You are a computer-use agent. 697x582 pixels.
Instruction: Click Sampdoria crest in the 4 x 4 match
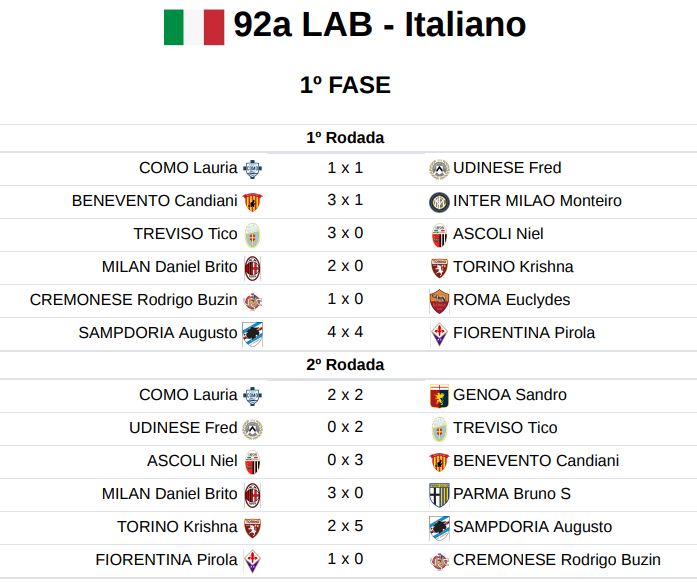(x=252, y=333)
